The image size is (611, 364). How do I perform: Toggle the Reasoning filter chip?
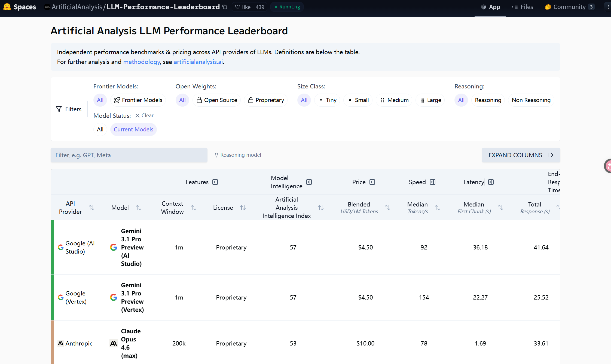(x=488, y=100)
